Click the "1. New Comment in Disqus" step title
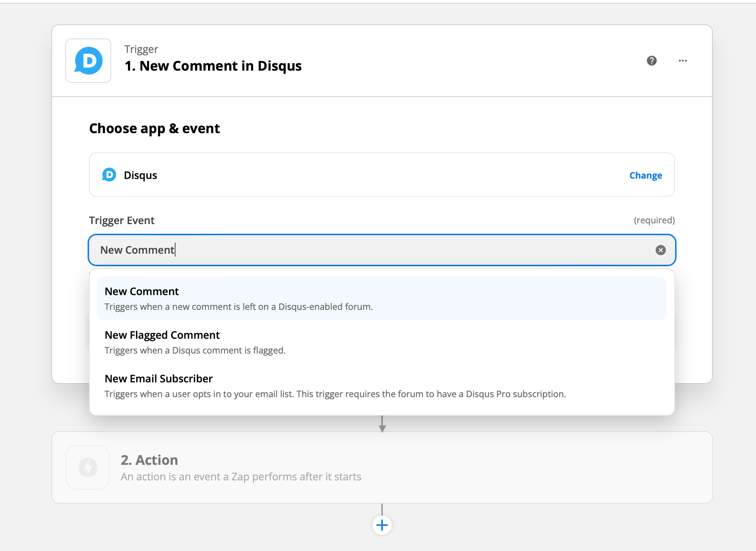756x551 pixels. pos(213,66)
